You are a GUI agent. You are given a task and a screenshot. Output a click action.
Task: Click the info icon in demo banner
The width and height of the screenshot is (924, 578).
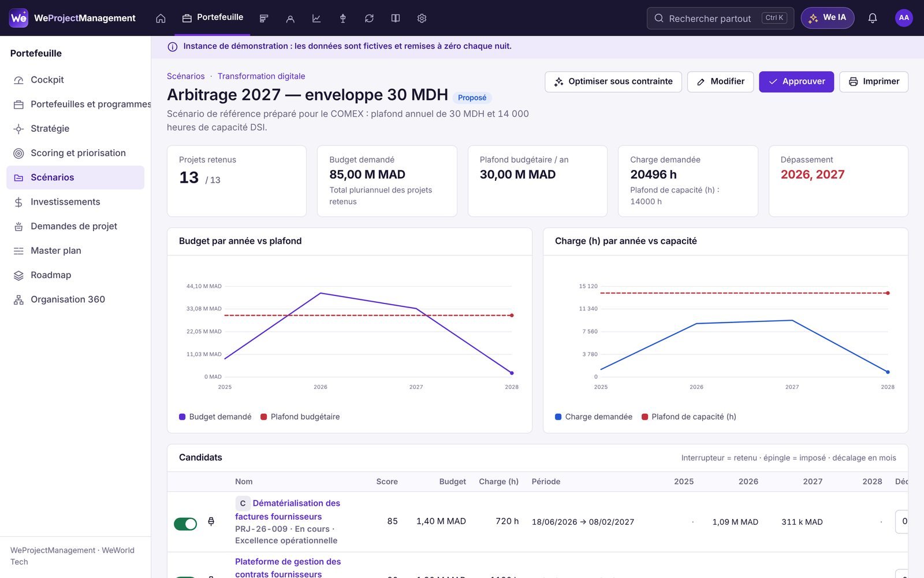172,47
